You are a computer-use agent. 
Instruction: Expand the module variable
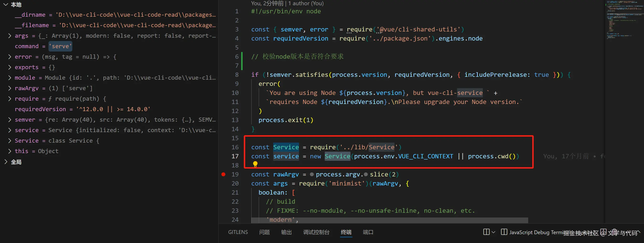tap(10, 78)
